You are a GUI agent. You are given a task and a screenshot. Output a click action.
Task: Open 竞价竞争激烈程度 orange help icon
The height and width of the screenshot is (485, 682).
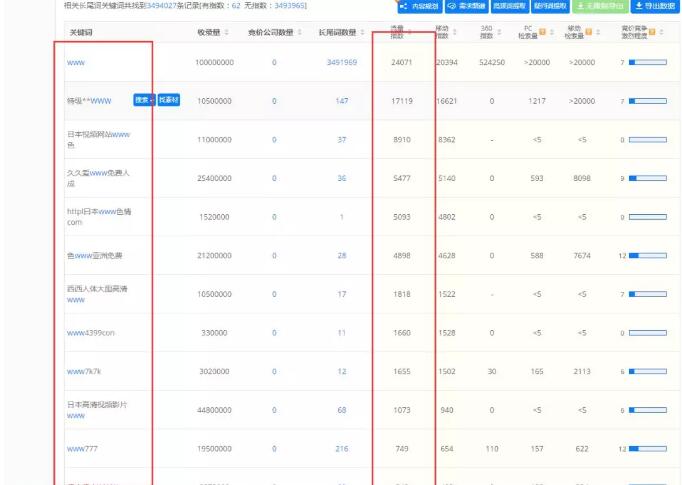652,32
